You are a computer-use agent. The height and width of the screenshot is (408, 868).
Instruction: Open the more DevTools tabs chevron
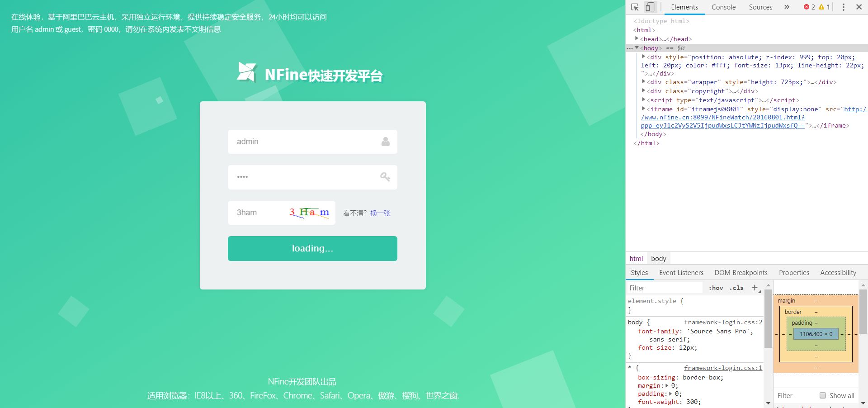787,7
